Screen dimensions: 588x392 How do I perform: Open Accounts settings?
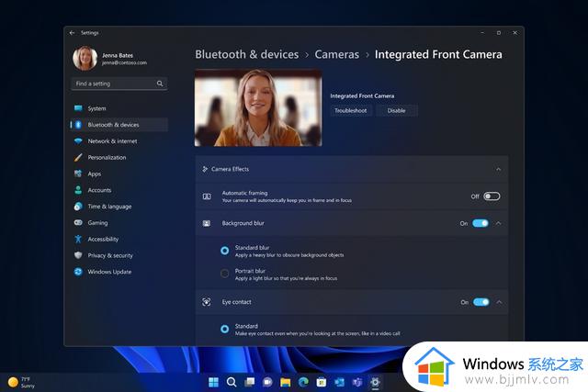(119, 190)
